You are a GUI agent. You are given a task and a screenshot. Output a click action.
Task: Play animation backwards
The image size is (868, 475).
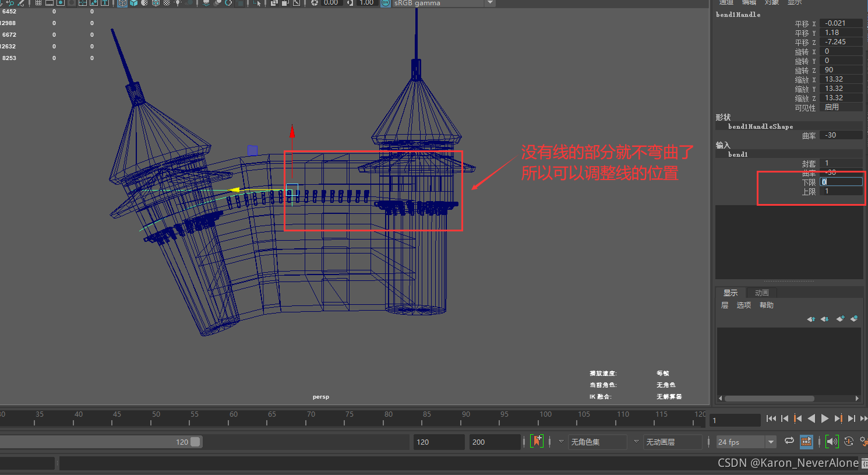click(811, 418)
